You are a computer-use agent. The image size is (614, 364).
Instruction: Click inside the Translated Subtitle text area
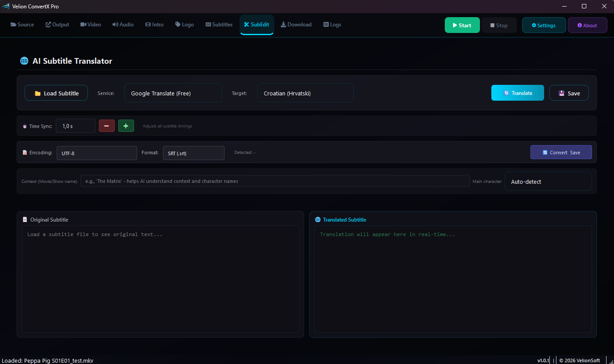pyautogui.click(x=453, y=279)
